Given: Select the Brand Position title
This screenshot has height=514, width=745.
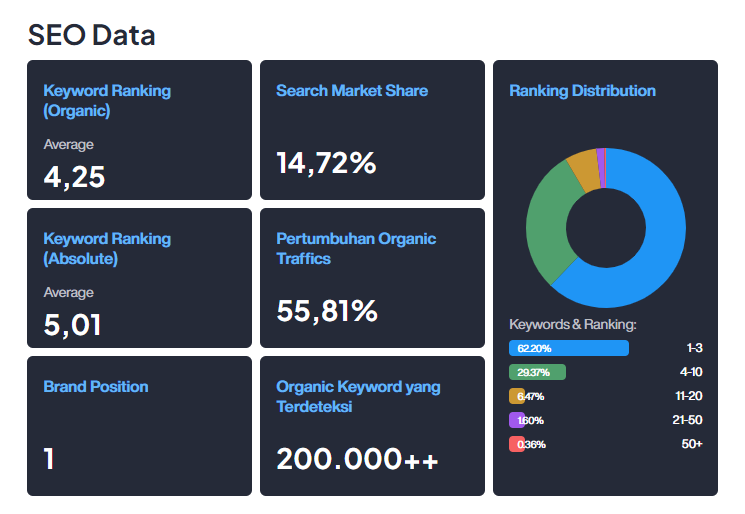Looking at the screenshot, I should (x=96, y=386).
